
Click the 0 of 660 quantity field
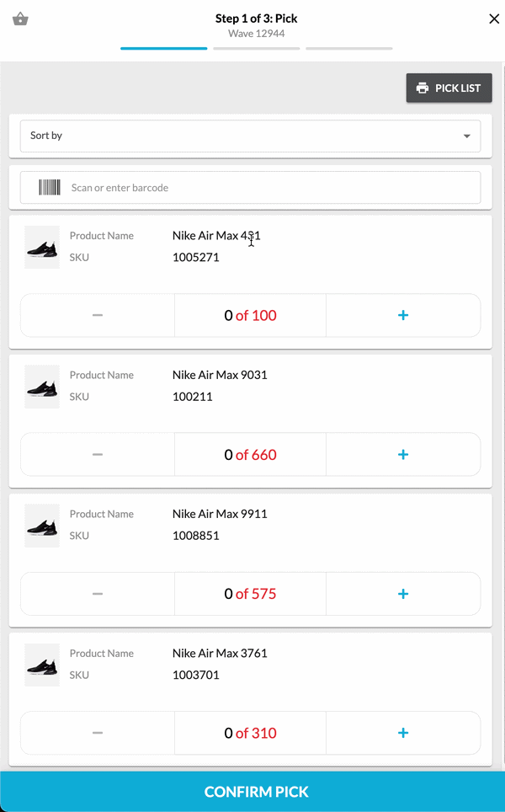[x=250, y=455]
